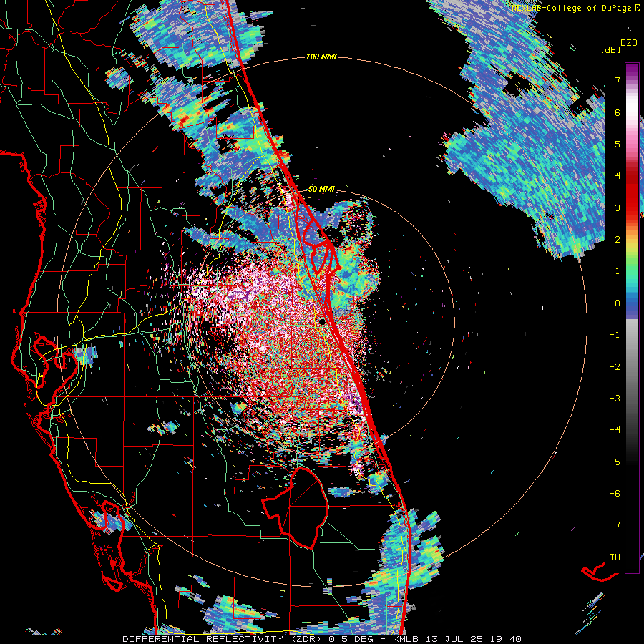The height and width of the screenshot is (644, 644).
Task: Click the 50 NMI range ring label
Action: coord(321,190)
